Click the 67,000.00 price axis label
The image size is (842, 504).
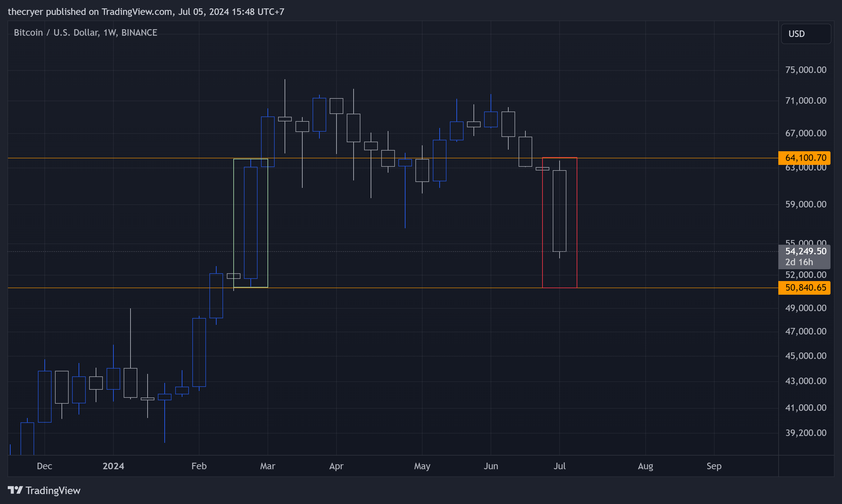[x=806, y=133]
